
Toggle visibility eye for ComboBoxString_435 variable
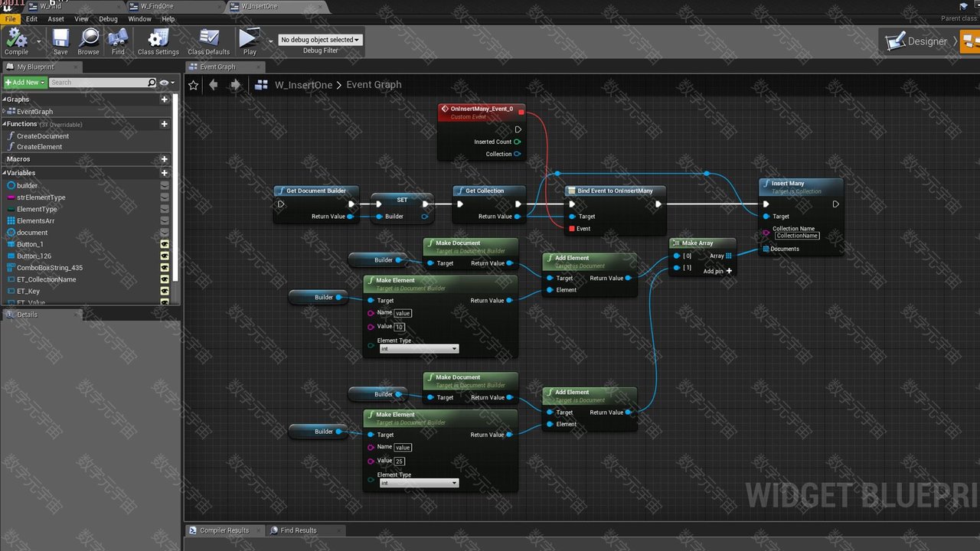coord(165,268)
